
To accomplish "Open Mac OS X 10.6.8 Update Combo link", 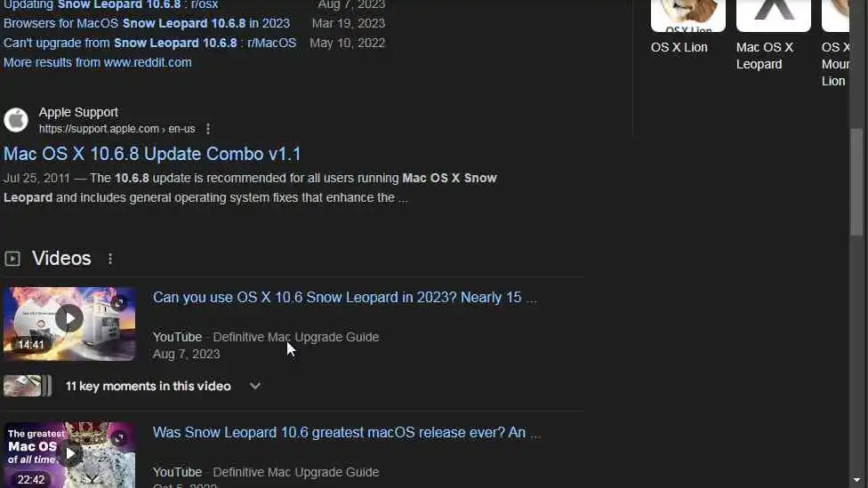I will [x=152, y=154].
